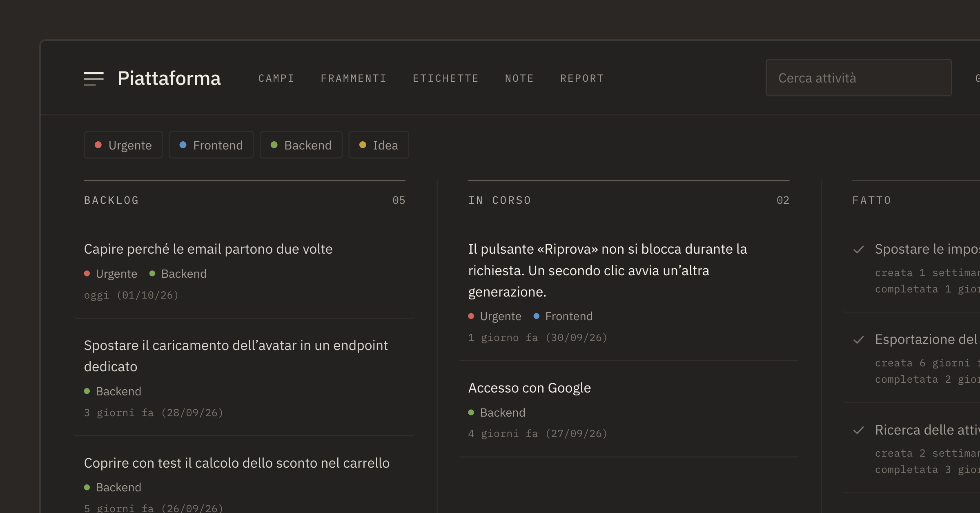Image resolution: width=980 pixels, height=513 pixels.
Task: Click Urgente label on the email card
Action: click(111, 274)
